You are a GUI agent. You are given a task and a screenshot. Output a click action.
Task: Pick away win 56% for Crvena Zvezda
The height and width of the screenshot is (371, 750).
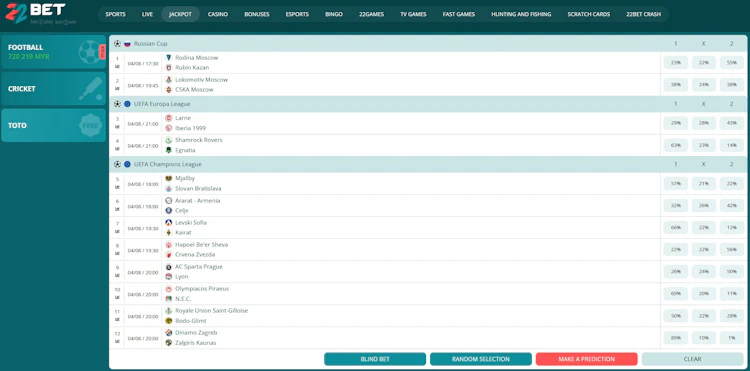[732, 250]
